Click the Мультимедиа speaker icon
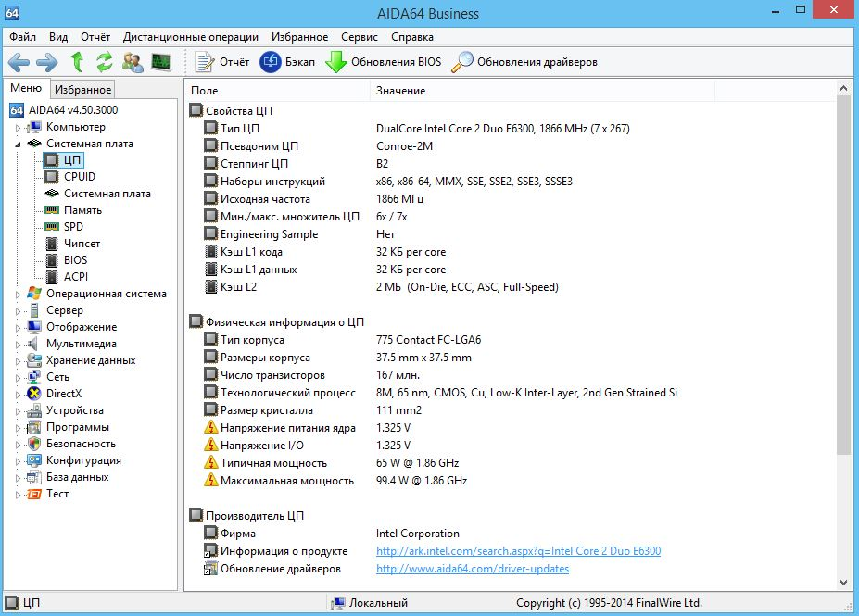The image size is (859, 616). (x=34, y=344)
